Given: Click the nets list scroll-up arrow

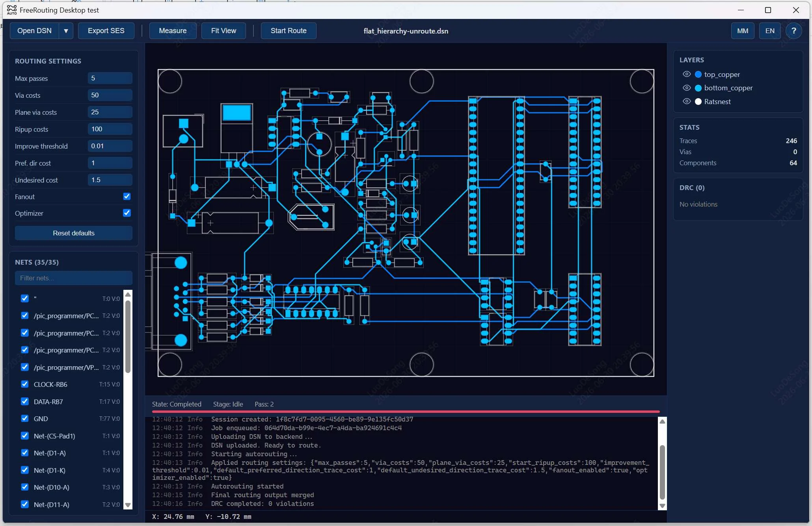Looking at the screenshot, I should [128, 295].
